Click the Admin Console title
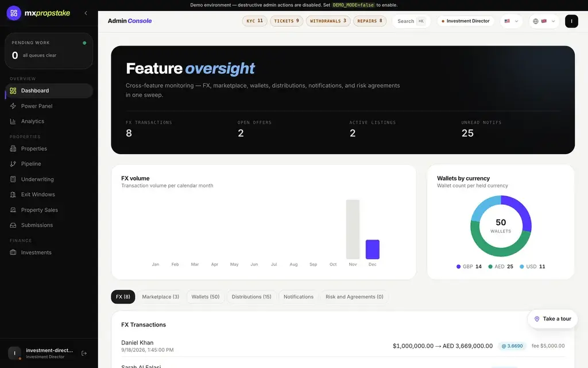 point(130,21)
